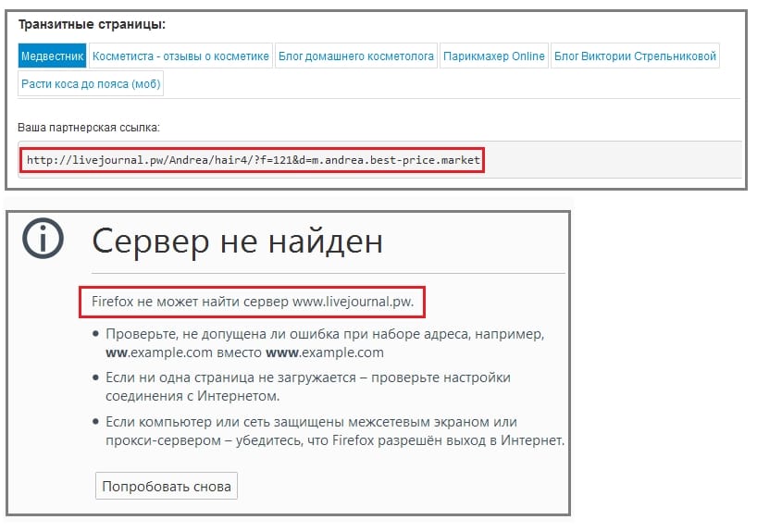Open Расти коса до пояса (моб) tab
Screen dimensions: 757x532
[x=91, y=83]
